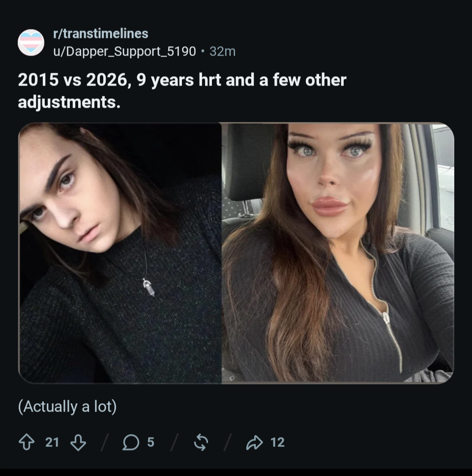Tap the word 'adjustments.' in the title
The width and height of the screenshot is (472, 476).
[69, 102]
